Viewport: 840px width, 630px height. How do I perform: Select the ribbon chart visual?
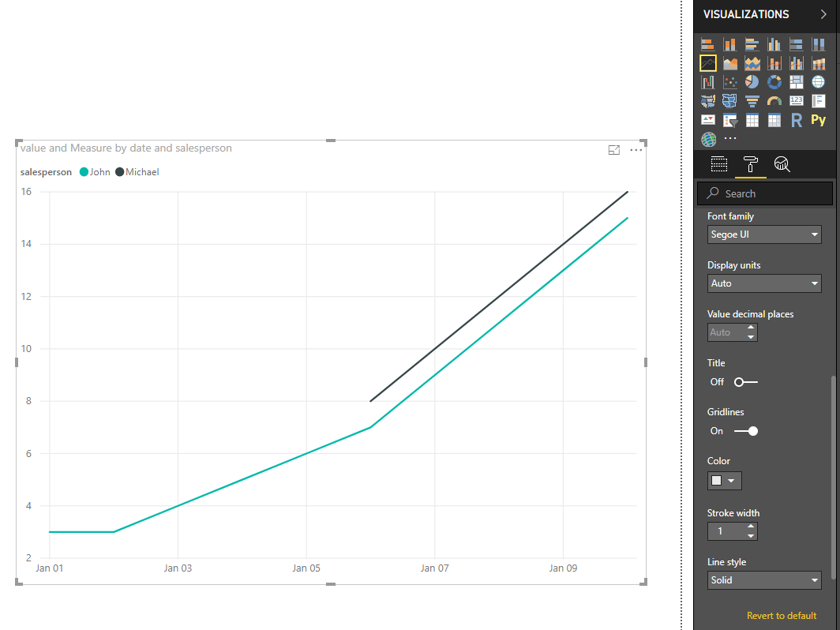point(819,63)
